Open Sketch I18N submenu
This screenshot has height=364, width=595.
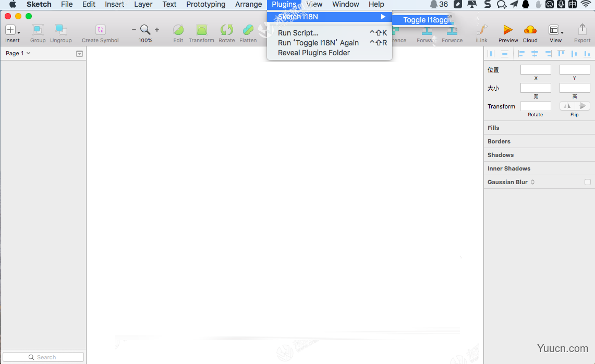(330, 17)
